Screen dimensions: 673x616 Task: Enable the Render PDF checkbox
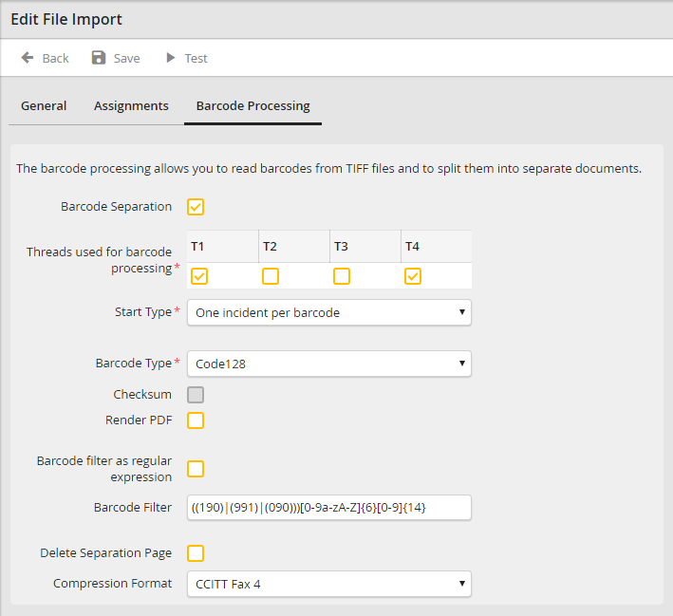click(196, 420)
